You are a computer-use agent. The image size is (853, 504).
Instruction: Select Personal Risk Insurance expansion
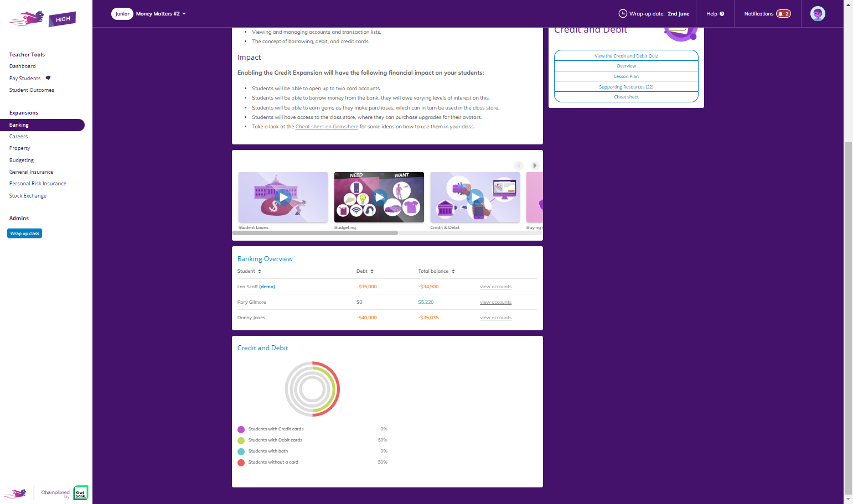[38, 184]
